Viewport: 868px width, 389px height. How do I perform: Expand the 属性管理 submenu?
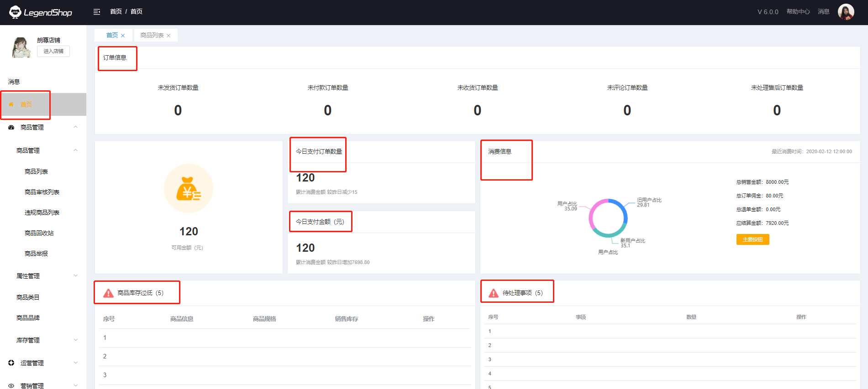(x=76, y=276)
